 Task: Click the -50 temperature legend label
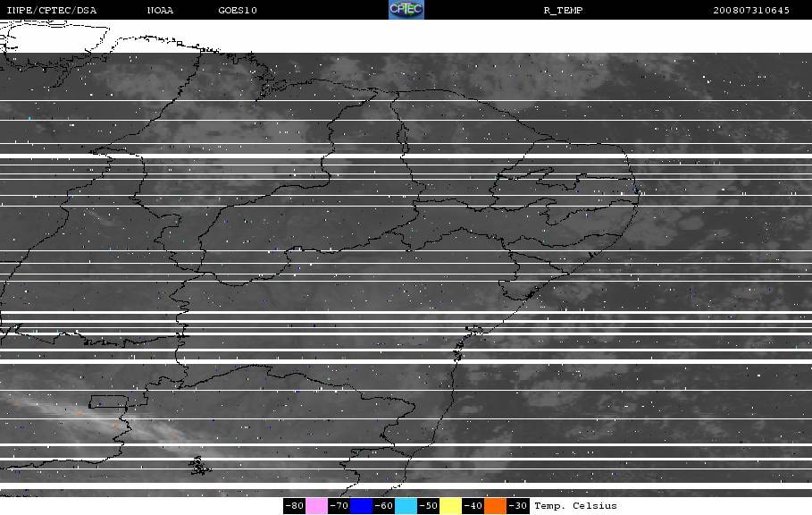(x=428, y=506)
